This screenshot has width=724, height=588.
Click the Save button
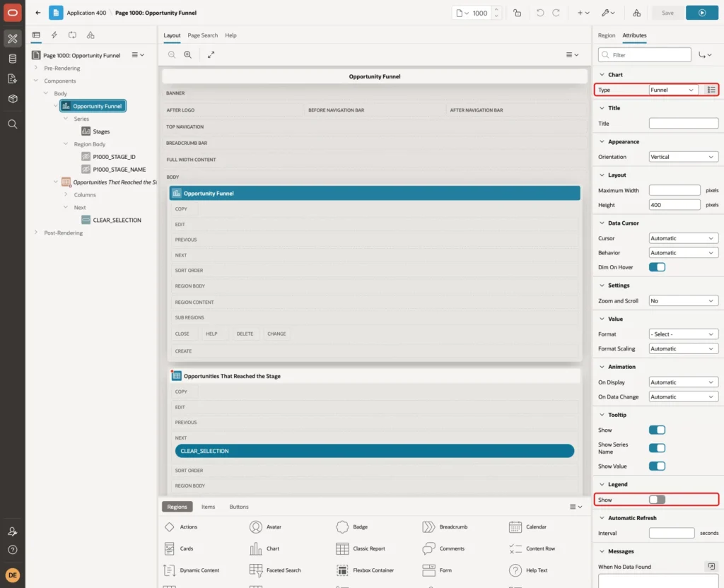[667, 13]
